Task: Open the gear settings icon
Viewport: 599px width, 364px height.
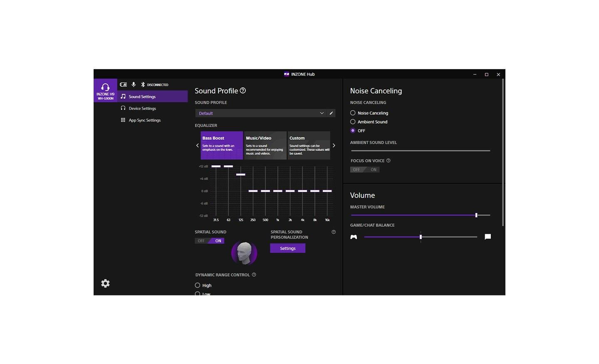Action: point(105,283)
